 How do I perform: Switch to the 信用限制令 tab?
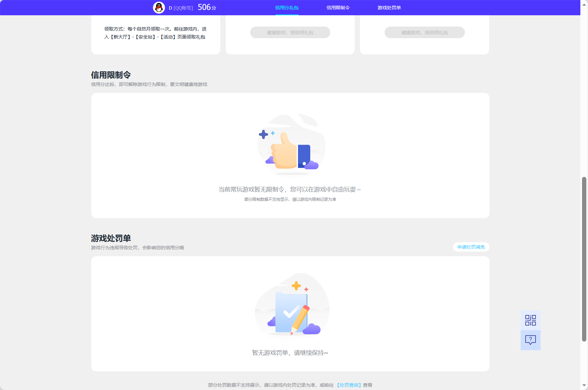(338, 8)
